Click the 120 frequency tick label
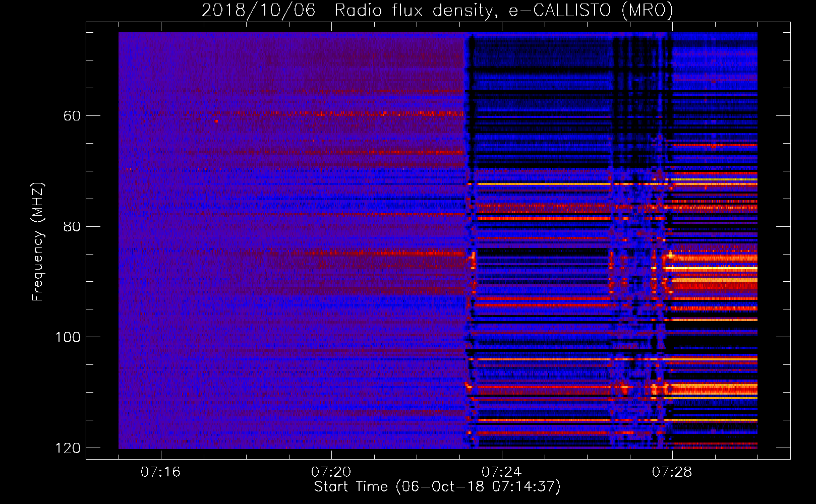 tap(68, 448)
